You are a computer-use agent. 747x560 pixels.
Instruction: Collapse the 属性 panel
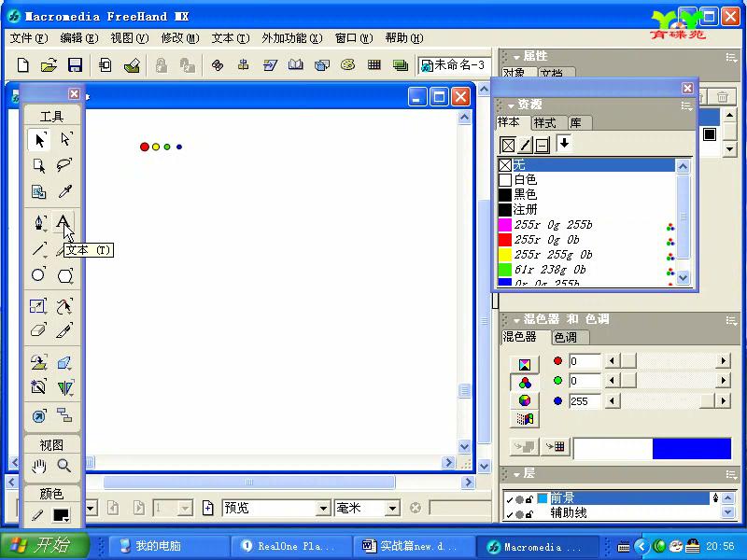click(x=516, y=57)
